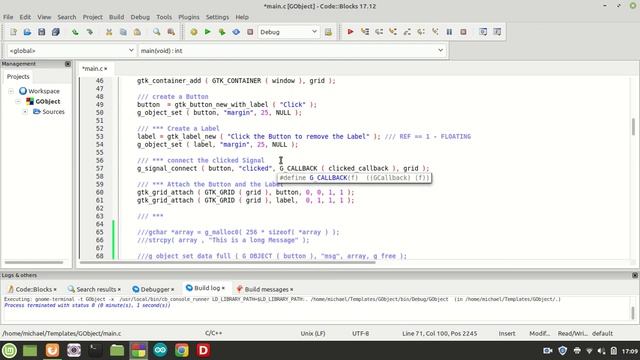Screen dimensions: 640x360
Task: Open the File menu
Action: point(8,17)
